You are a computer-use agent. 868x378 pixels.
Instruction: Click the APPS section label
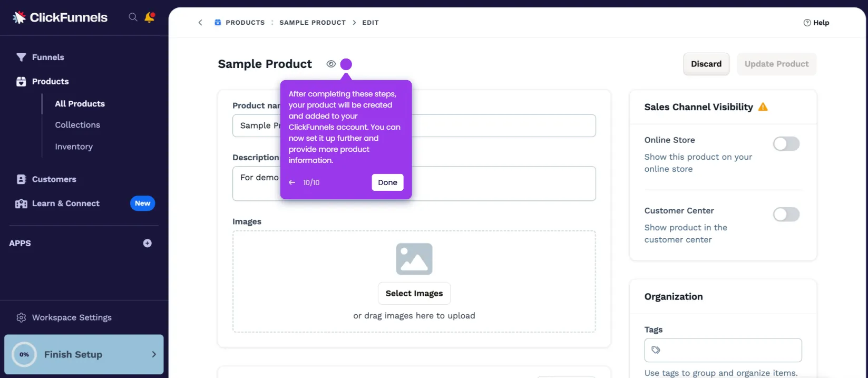(x=20, y=243)
